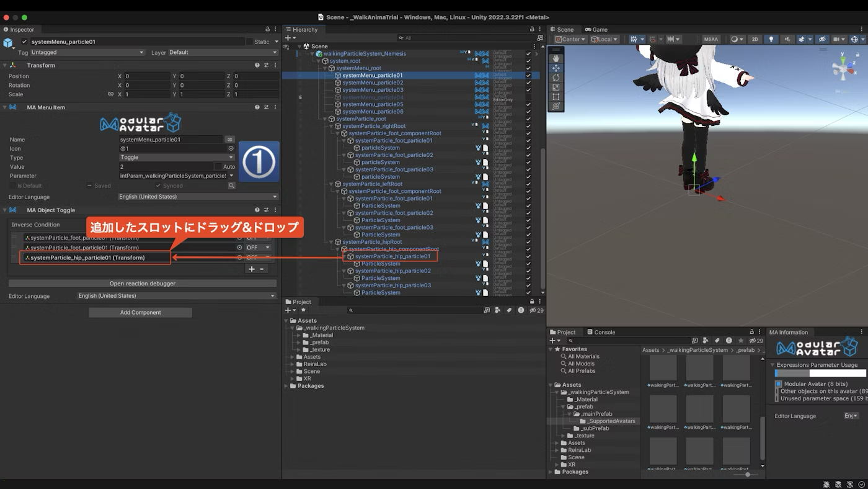This screenshot has height=489, width=868.
Task: Select the Rect tool in Scene overlay
Action: point(556,97)
